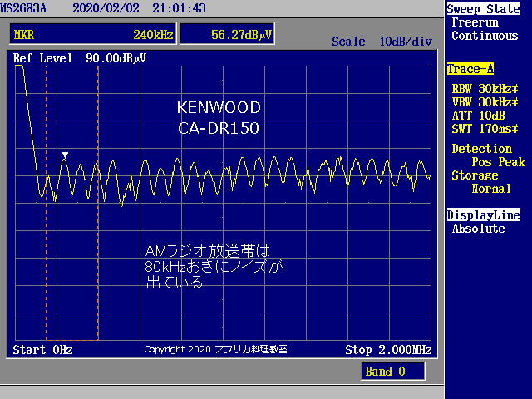Click the KENWOOD annotation text
Image resolution: width=532 pixels, height=399 pixels.
pos(219,107)
